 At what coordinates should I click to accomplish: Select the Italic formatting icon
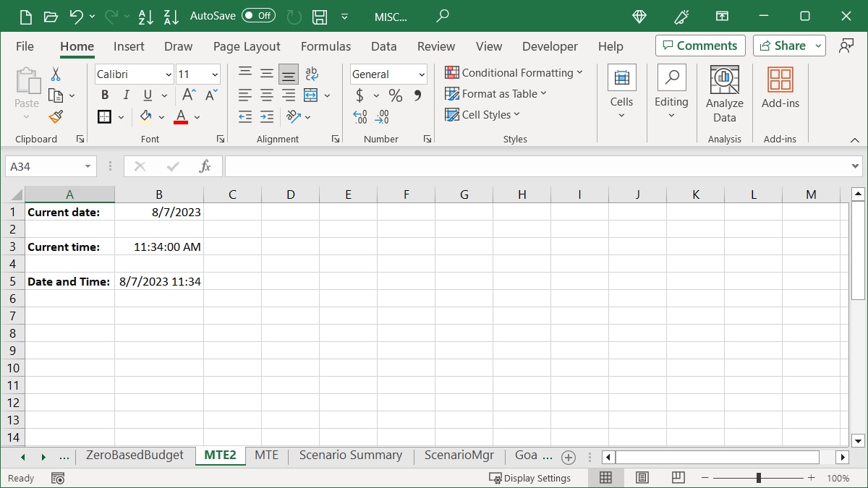click(124, 95)
